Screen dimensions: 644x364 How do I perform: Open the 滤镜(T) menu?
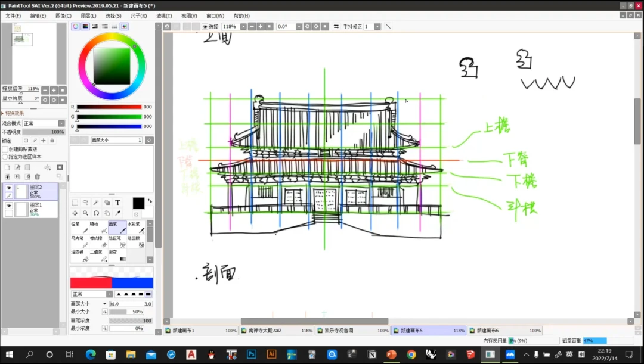tap(164, 15)
